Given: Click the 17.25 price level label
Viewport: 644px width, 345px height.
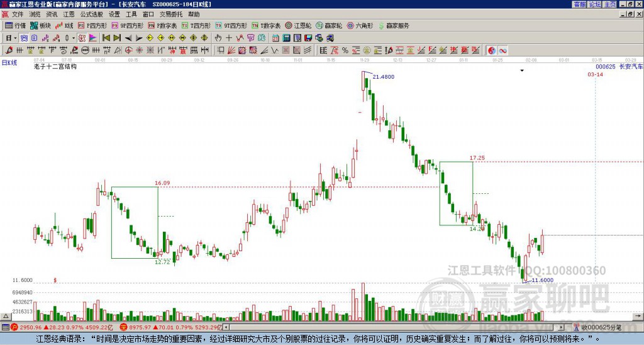Looking at the screenshot, I should pos(477,158).
